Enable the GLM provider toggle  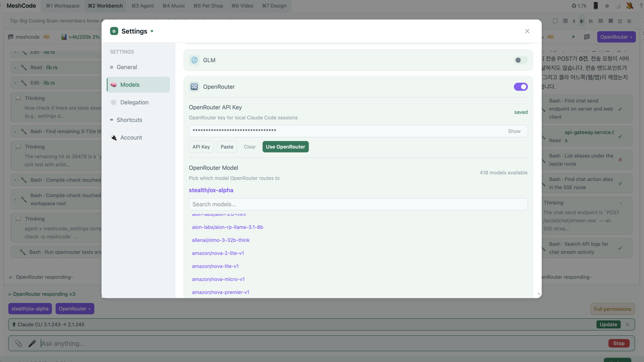520,60
